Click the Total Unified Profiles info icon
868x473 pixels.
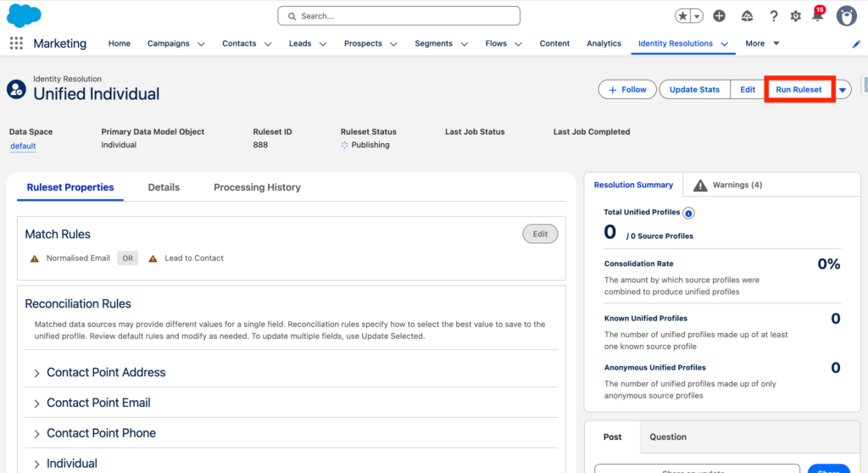pyautogui.click(x=688, y=213)
